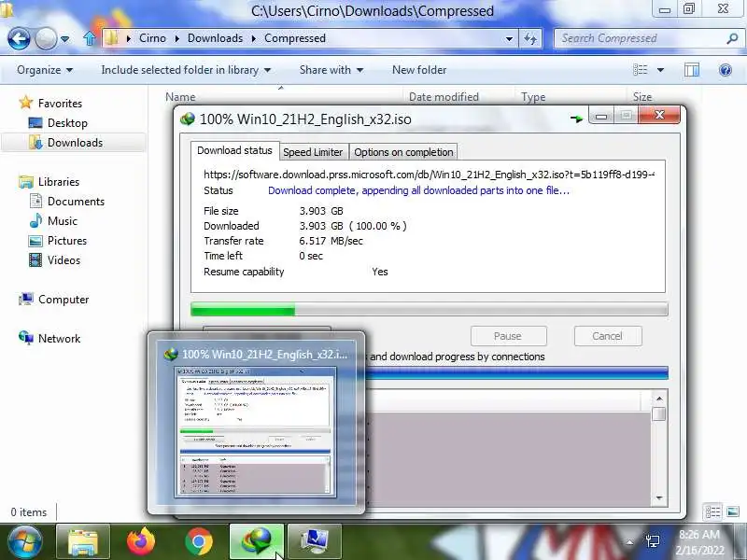Sort by Type column header

[533, 97]
